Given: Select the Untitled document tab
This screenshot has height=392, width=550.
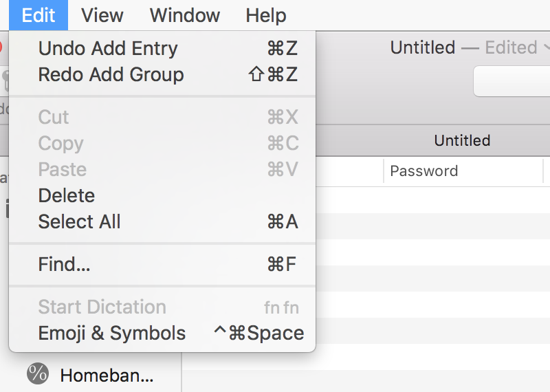Looking at the screenshot, I should [x=462, y=140].
